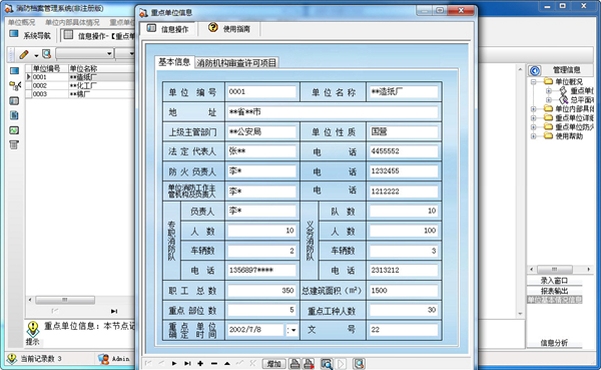Viewport: 601px width, 370px height.
Task: Click the search icon beside the pencil
Action: pyautogui.click(x=46, y=54)
